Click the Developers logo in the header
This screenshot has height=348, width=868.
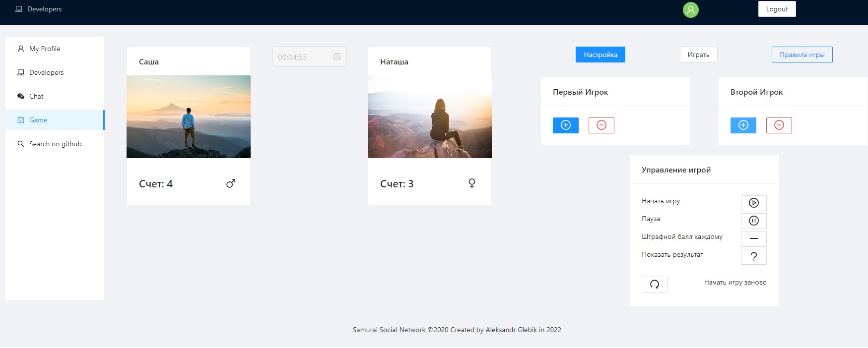point(39,9)
